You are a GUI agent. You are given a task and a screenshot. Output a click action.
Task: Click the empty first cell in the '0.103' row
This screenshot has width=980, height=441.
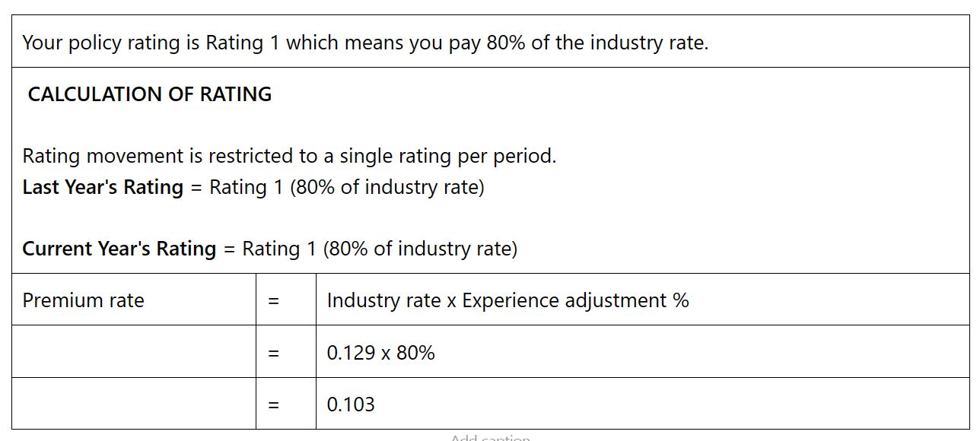click(x=134, y=404)
